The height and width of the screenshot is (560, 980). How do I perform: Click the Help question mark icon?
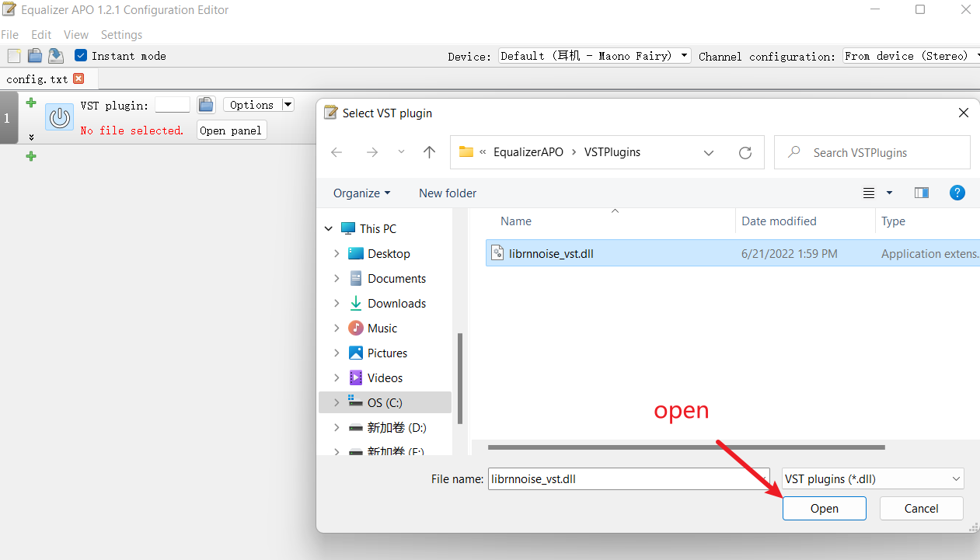(x=957, y=193)
